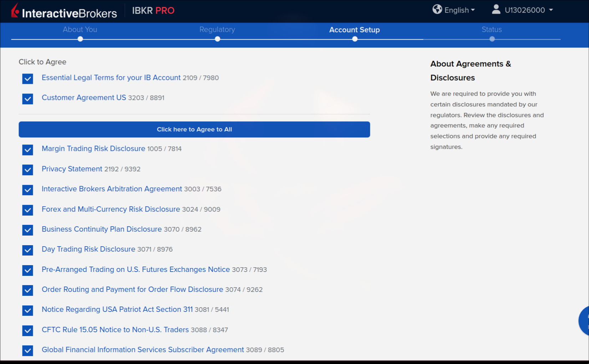Open the blue chat bubble at right edge
This screenshot has height=364, width=589.
click(x=584, y=320)
